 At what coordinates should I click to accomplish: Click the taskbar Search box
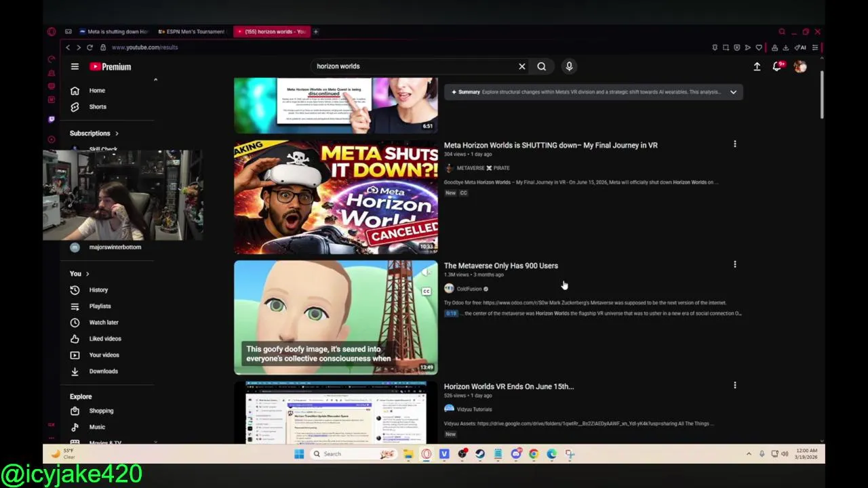(x=355, y=454)
